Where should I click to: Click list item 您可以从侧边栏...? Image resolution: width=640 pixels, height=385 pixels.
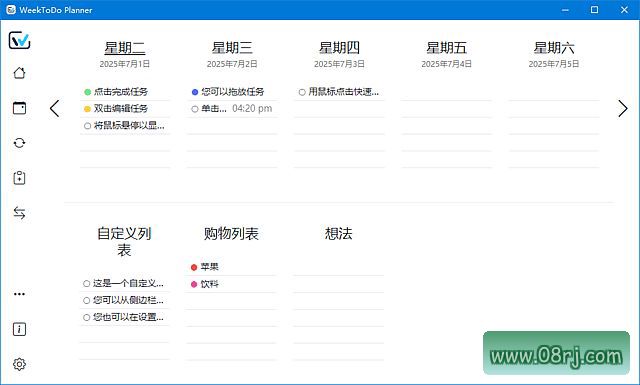128,300
